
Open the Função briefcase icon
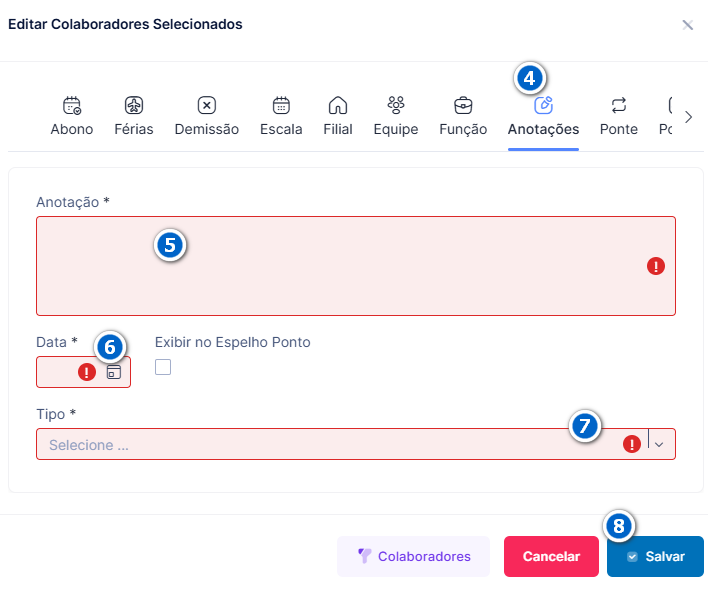(x=463, y=105)
